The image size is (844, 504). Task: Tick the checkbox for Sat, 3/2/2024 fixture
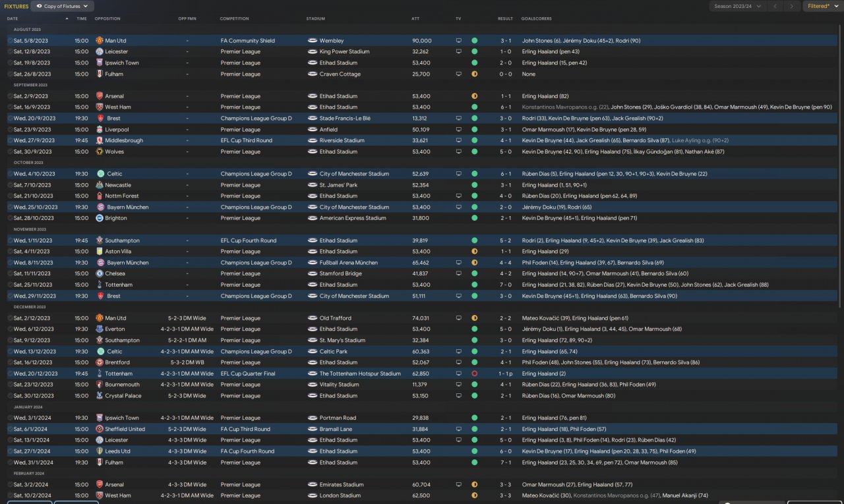tap(10, 484)
